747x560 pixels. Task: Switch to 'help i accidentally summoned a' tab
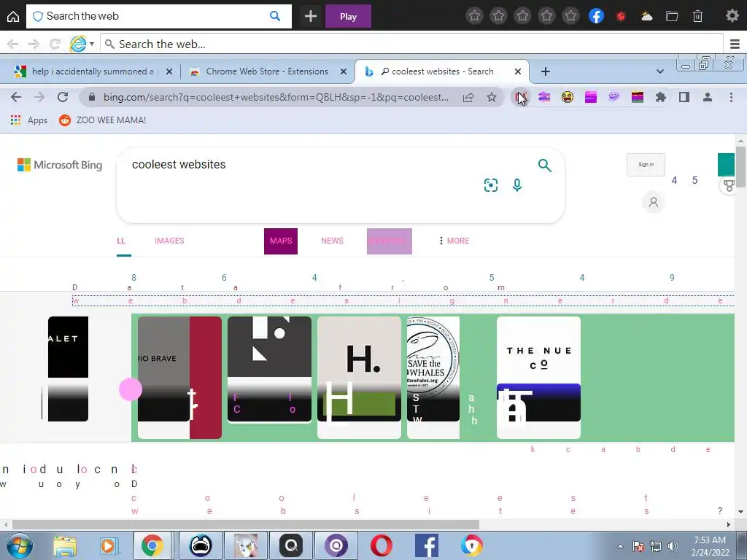93,71
